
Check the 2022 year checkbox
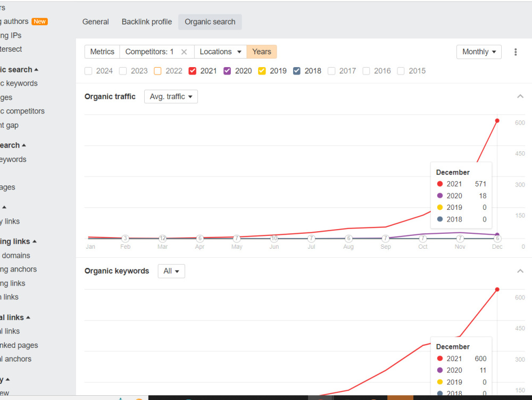157,71
